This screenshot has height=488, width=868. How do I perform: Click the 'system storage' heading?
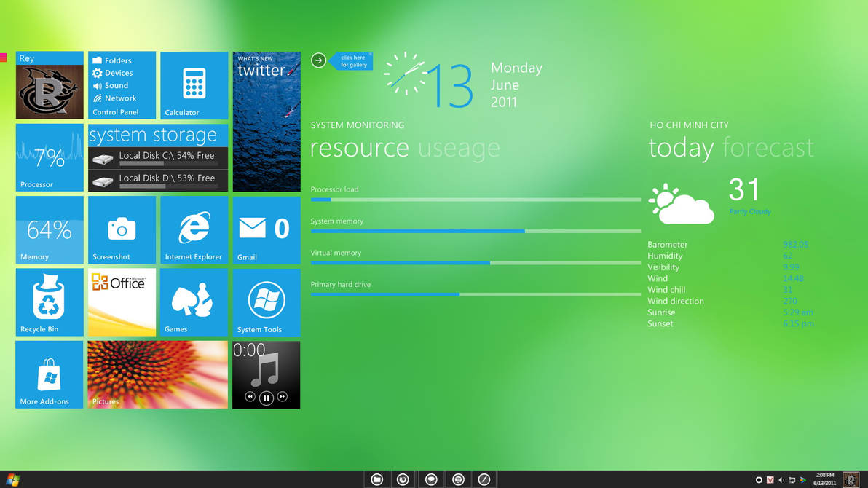click(153, 135)
